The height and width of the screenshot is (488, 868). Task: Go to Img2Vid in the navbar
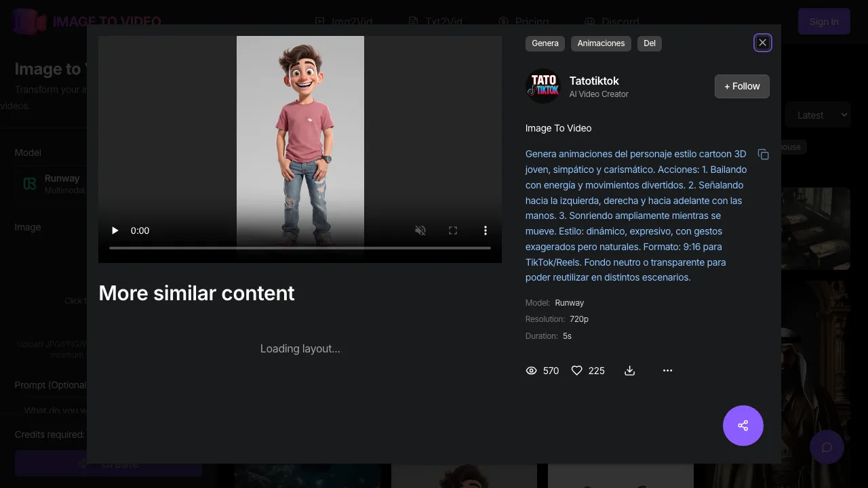pyautogui.click(x=344, y=22)
